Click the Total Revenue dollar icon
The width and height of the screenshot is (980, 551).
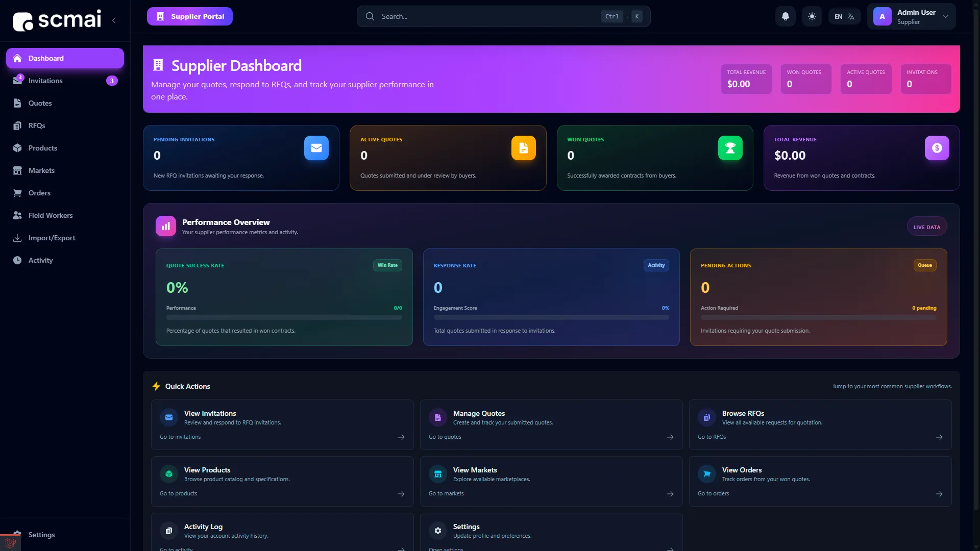click(937, 148)
